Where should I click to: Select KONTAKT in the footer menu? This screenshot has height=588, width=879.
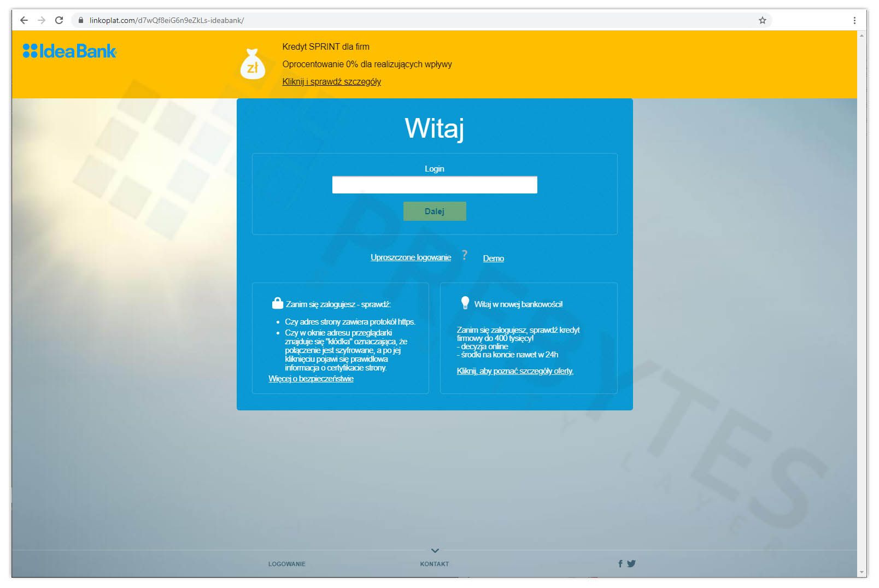[435, 564]
